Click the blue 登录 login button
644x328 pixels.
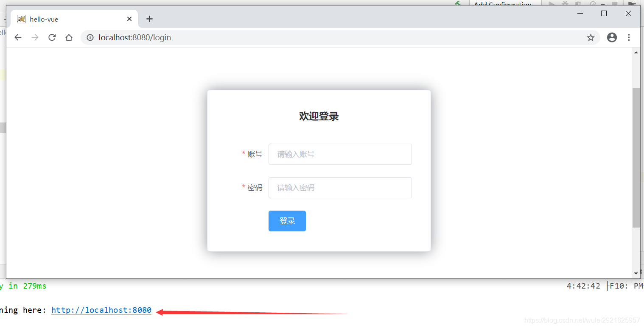[287, 221]
